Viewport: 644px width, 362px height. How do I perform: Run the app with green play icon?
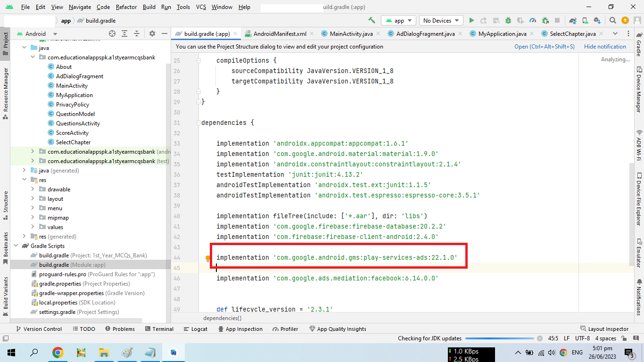[x=471, y=20]
